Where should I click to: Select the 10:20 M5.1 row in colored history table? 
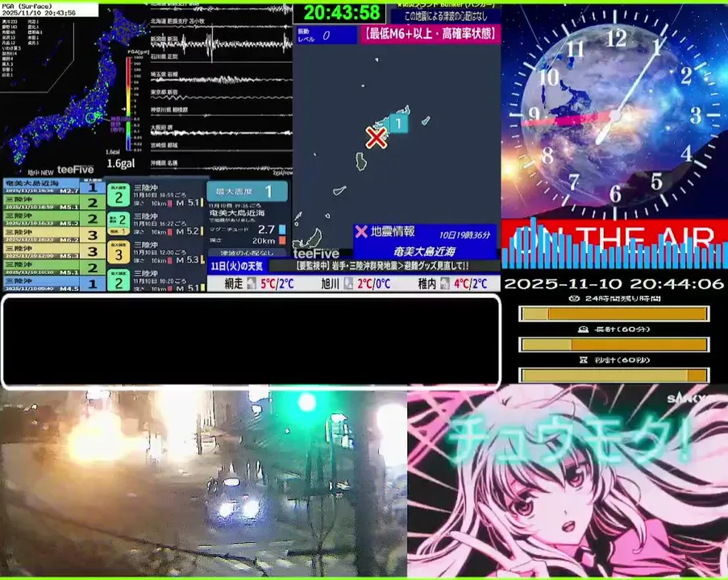point(54,267)
